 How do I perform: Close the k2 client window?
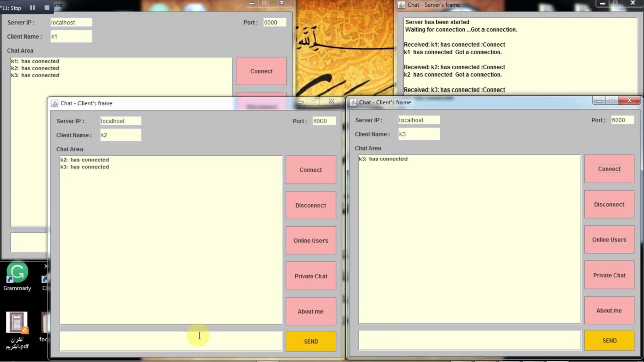tap(331, 101)
